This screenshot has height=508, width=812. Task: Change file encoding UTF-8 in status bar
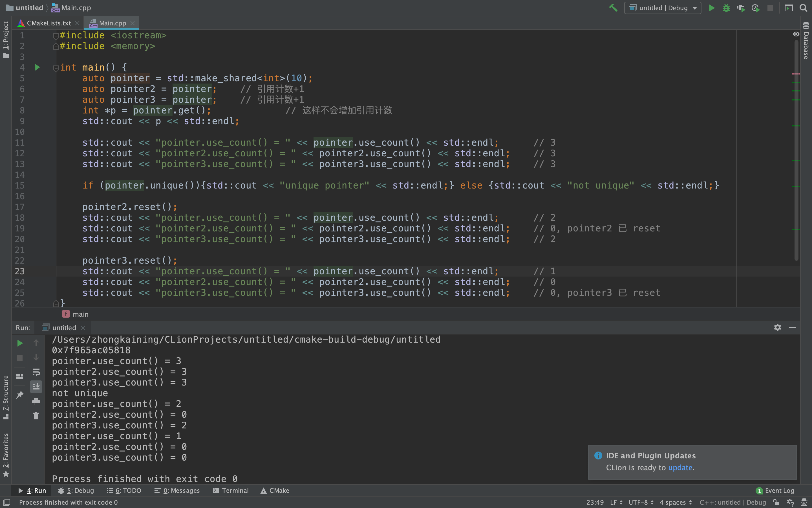tap(641, 502)
